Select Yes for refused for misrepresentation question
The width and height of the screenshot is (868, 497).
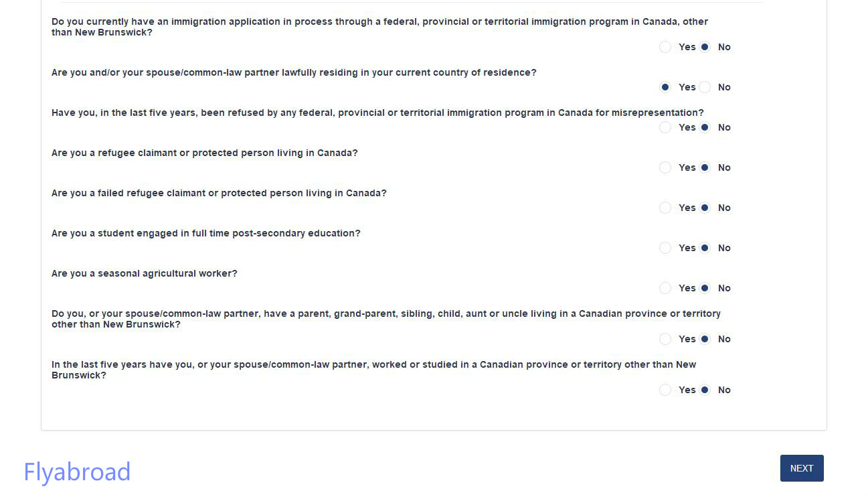click(665, 127)
